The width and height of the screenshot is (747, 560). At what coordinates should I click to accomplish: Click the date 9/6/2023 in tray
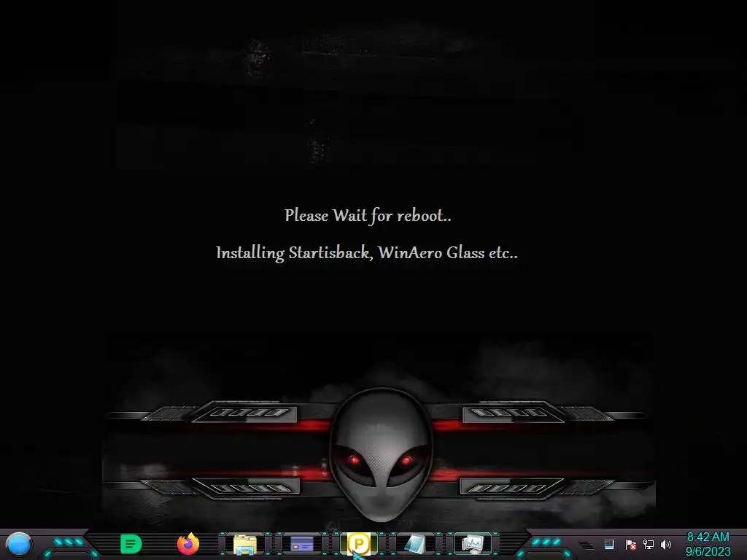tap(708, 551)
